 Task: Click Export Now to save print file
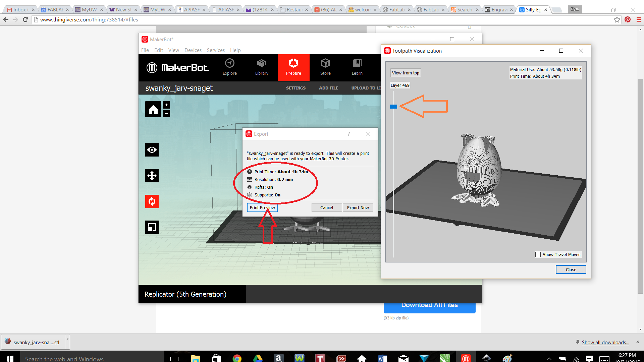(358, 207)
